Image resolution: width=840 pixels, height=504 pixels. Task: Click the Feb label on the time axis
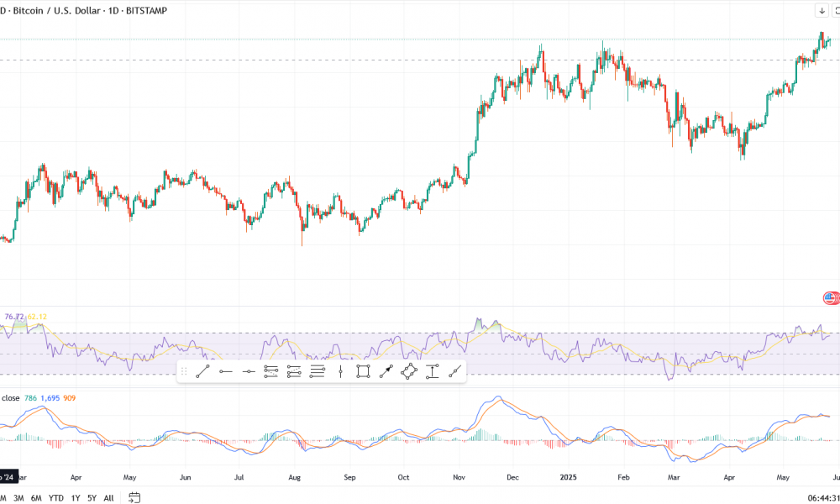[x=623, y=476]
